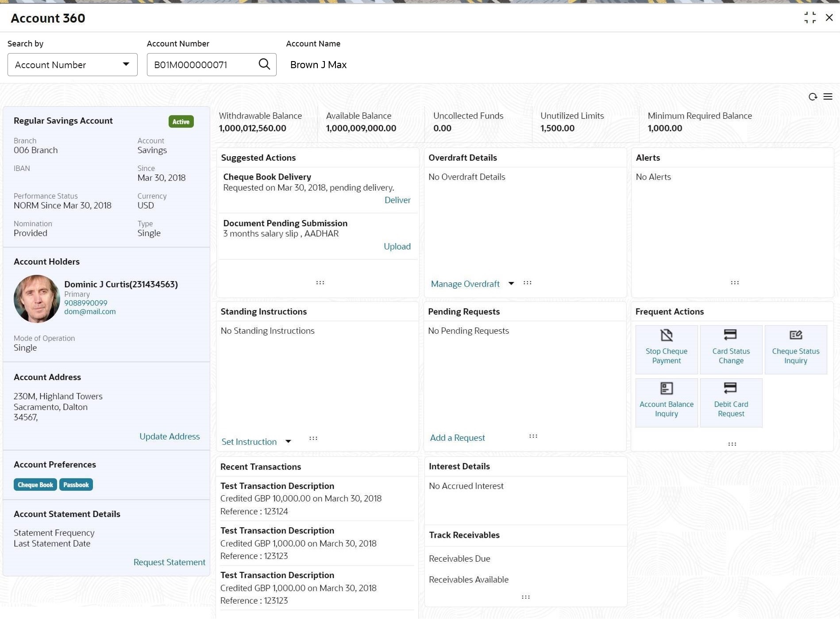Click the account name Brown J Max

pos(318,65)
